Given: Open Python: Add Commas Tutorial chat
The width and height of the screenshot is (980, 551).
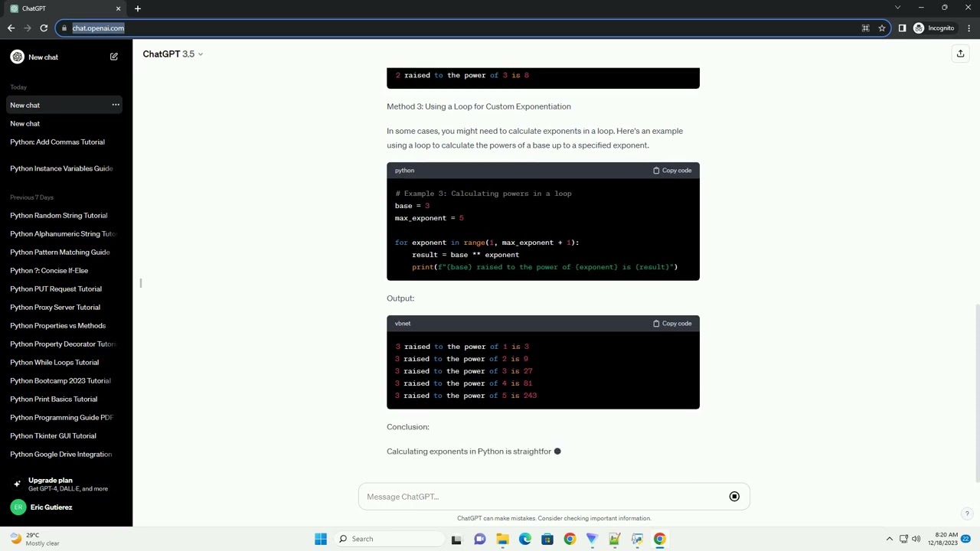Looking at the screenshot, I should pyautogui.click(x=66, y=142).
